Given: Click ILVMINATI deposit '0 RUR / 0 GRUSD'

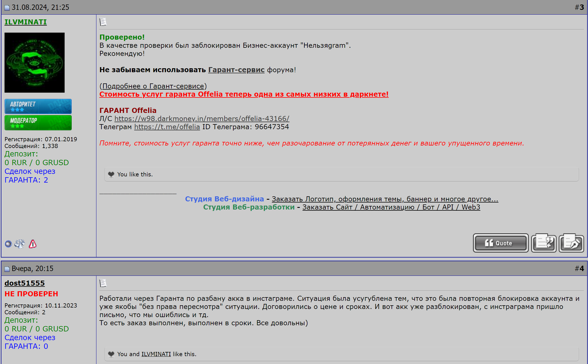Looking at the screenshot, I should tap(37, 163).
